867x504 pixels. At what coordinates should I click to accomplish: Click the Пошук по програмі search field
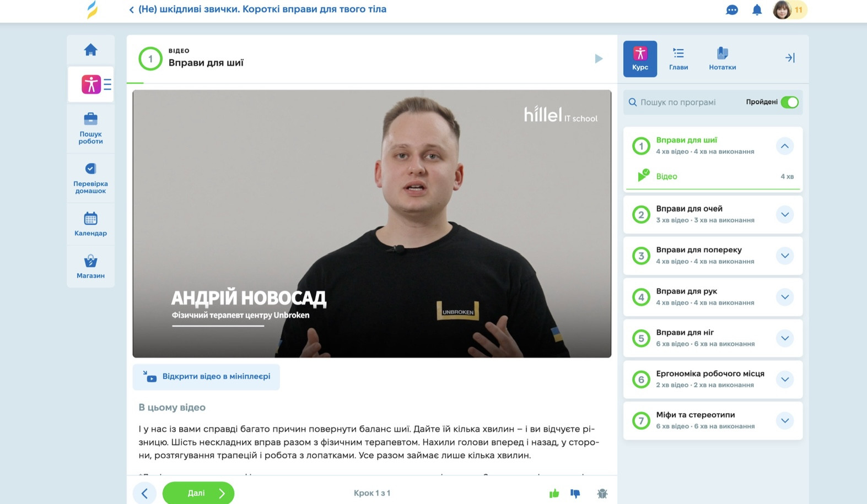pyautogui.click(x=683, y=102)
